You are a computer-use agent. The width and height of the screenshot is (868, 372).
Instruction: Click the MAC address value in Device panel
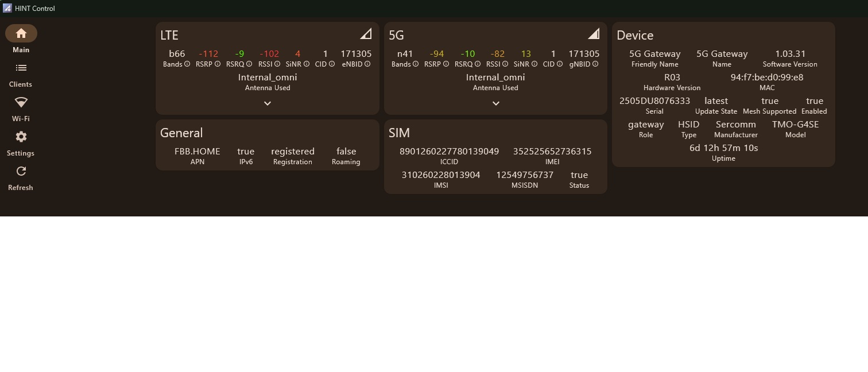pyautogui.click(x=766, y=77)
